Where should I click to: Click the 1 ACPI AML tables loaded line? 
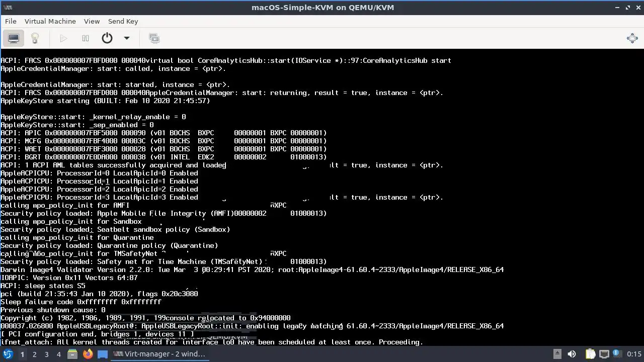(x=113, y=165)
